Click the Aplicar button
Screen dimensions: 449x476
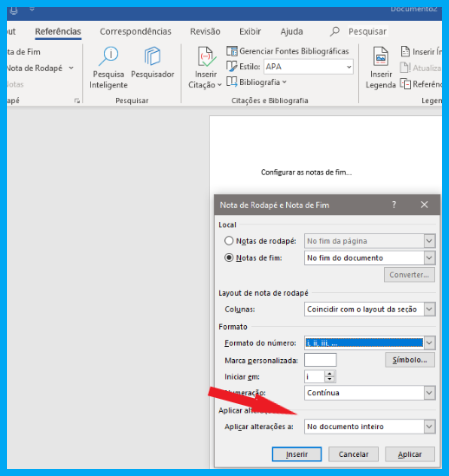(410, 454)
